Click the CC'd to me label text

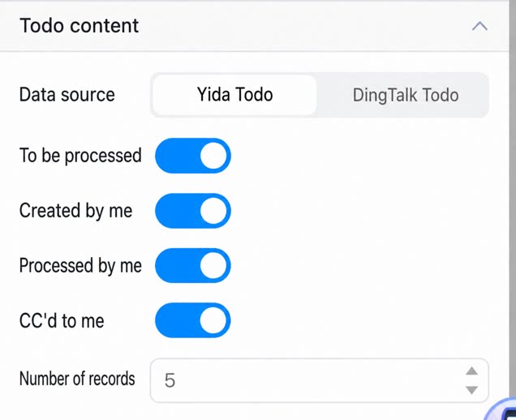point(62,320)
